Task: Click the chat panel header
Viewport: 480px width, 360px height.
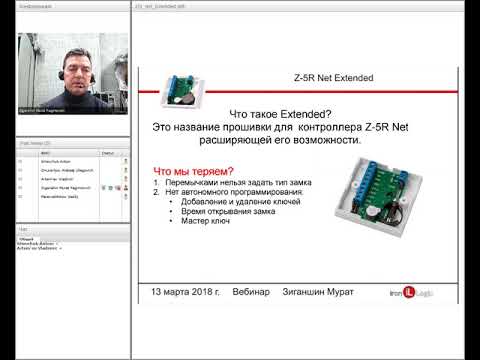Action: click(x=73, y=229)
